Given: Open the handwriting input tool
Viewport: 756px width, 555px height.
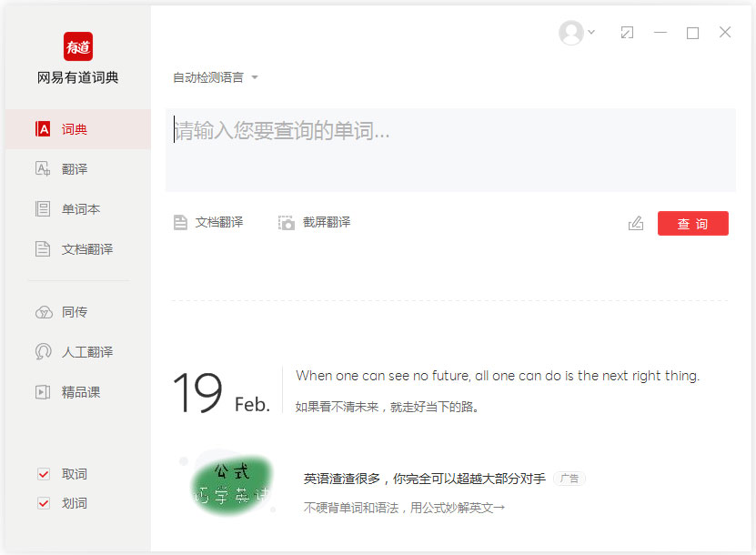Looking at the screenshot, I should 635,222.
